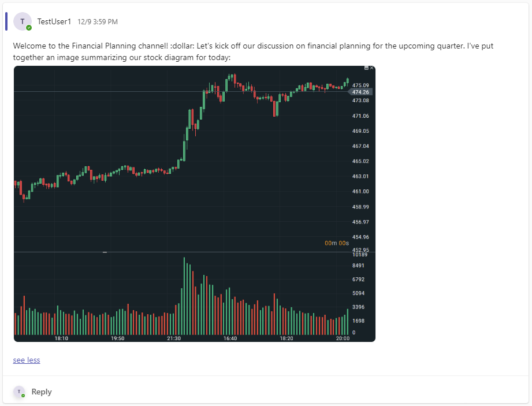Select the 21:30 time axis label

(x=173, y=338)
